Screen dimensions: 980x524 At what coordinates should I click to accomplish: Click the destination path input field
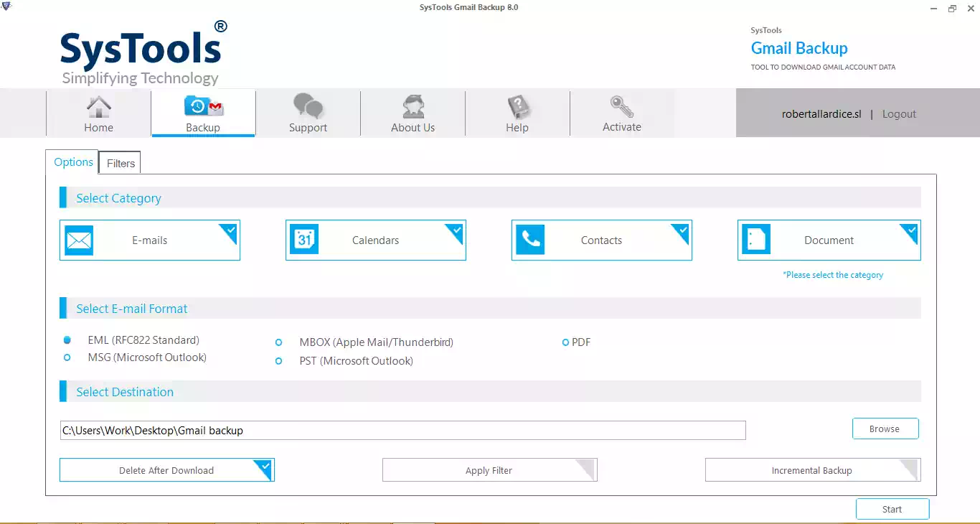[402, 431]
